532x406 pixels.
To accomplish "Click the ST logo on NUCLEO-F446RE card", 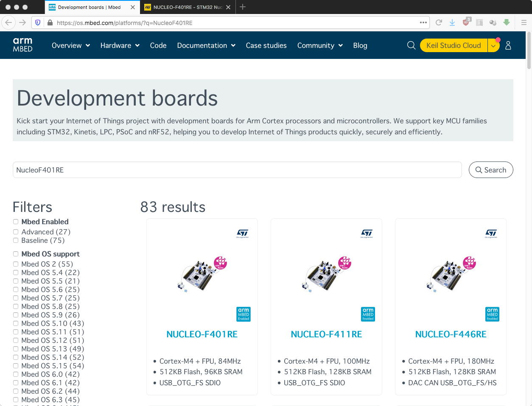I will click(491, 234).
